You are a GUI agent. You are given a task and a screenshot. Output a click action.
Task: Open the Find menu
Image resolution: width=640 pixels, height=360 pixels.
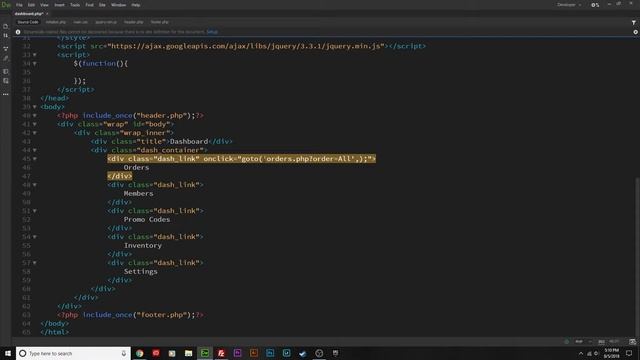(x=89, y=5)
